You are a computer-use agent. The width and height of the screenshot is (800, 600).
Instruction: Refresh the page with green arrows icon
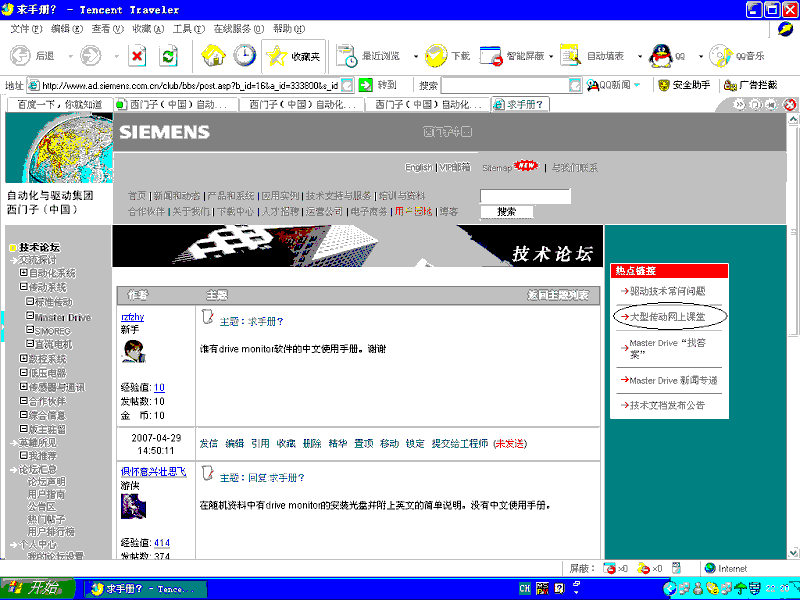click(x=168, y=56)
